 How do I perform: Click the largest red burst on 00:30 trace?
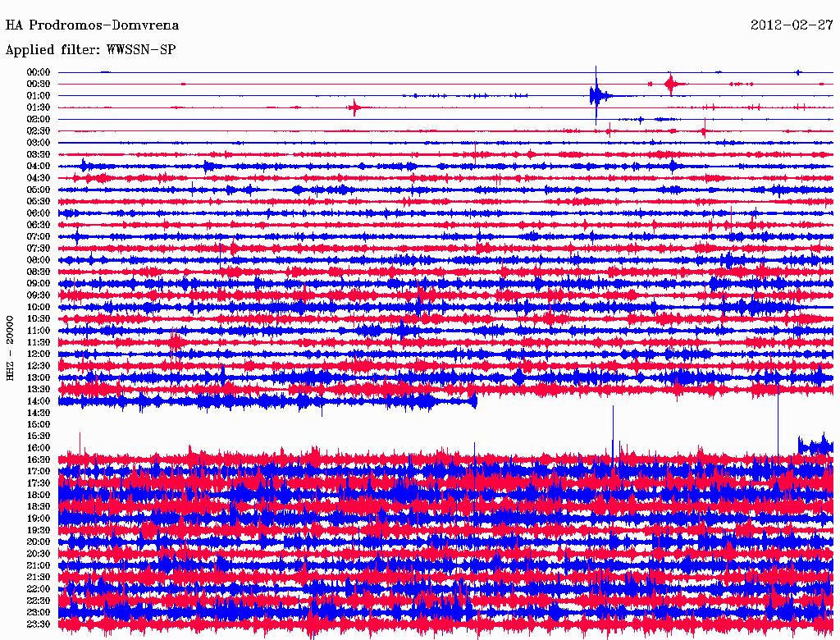pyautogui.click(x=671, y=84)
